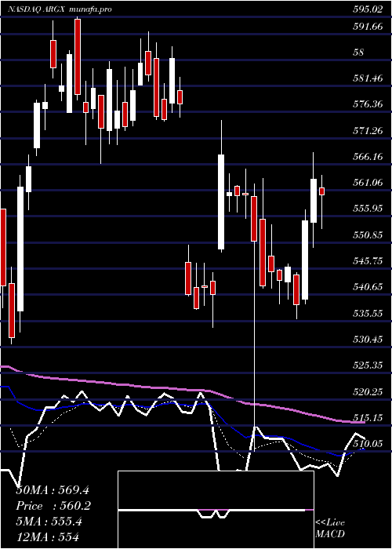Select the 571.26 axis value
The height and width of the screenshot is (549, 392).
(x=367, y=131)
